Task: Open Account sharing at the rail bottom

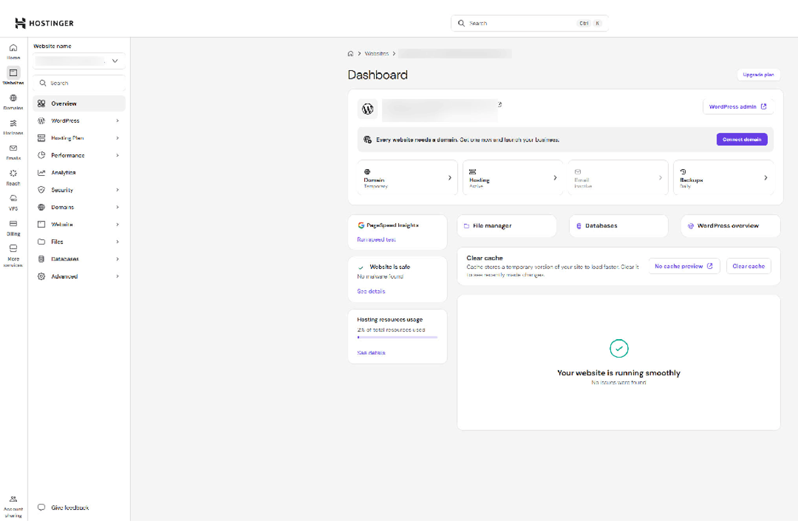Action: (13, 507)
